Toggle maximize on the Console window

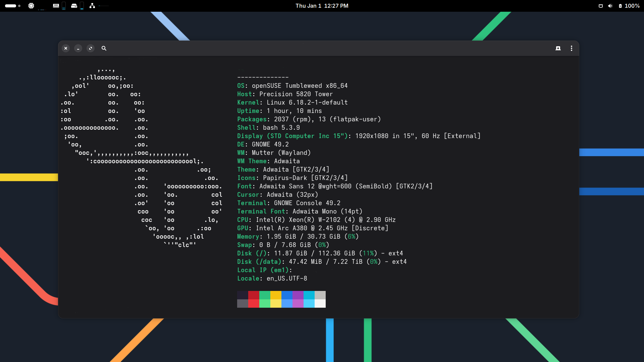[91, 48]
